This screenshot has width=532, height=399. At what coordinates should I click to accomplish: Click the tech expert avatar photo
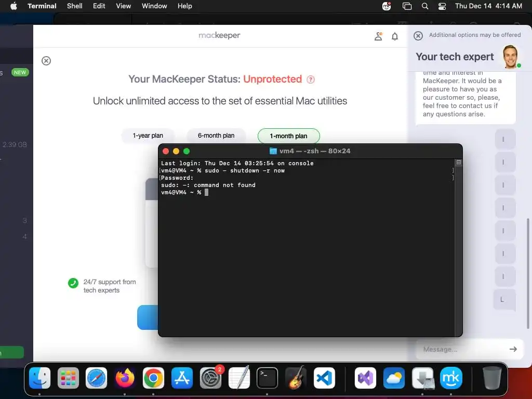pos(511,56)
